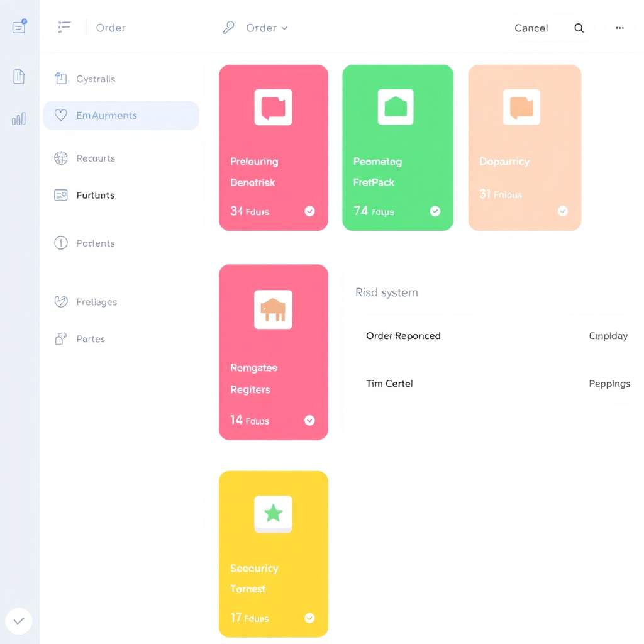Click the Seecuricy Tornest card title
The height and width of the screenshot is (644, 644).
click(254, 579)
